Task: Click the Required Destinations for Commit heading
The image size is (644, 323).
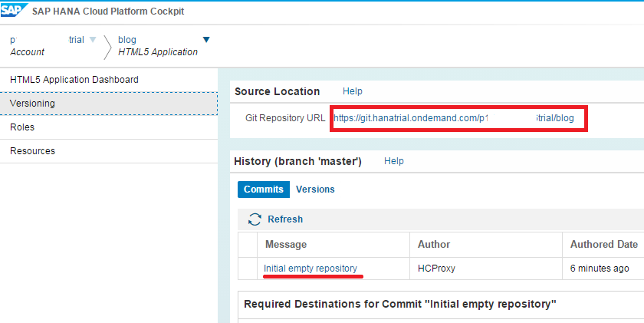Action: 400,304
